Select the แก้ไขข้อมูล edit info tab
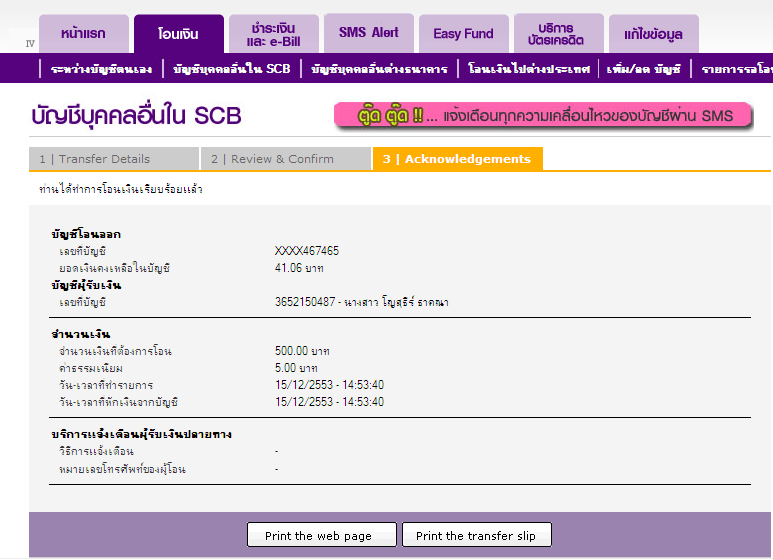Viewport: 773px width, 560px height. [x=653, y=34]
